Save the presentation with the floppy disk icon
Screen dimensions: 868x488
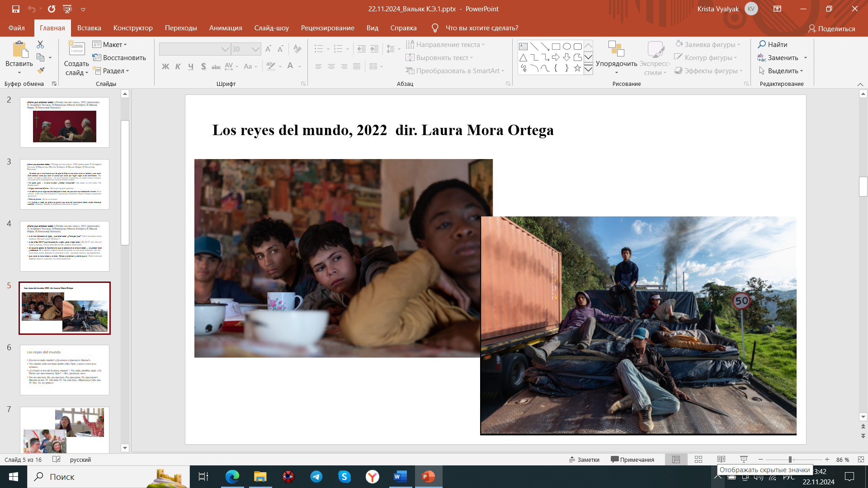[16, 9]
